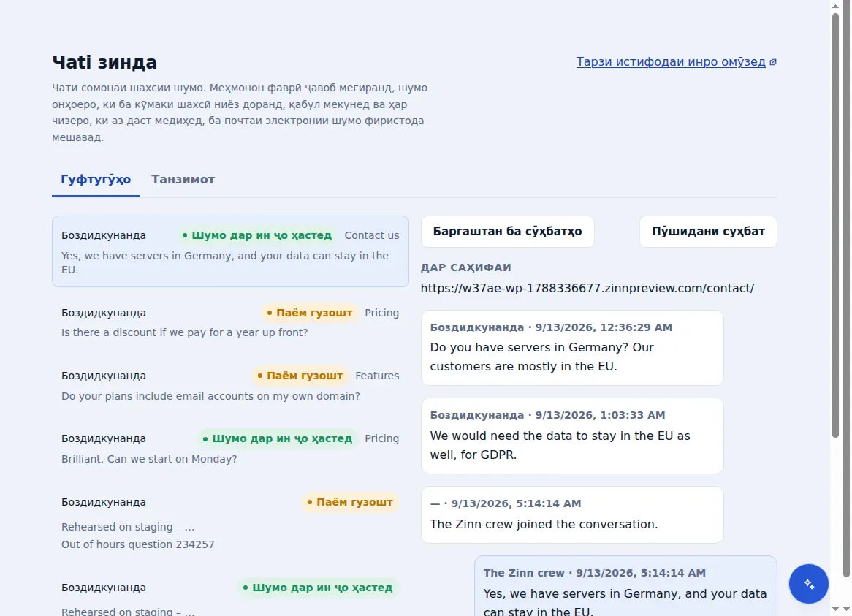Click the floating sparkle assistant button
Viewport: 852px width, 616px height.
(x=809, y=583)
